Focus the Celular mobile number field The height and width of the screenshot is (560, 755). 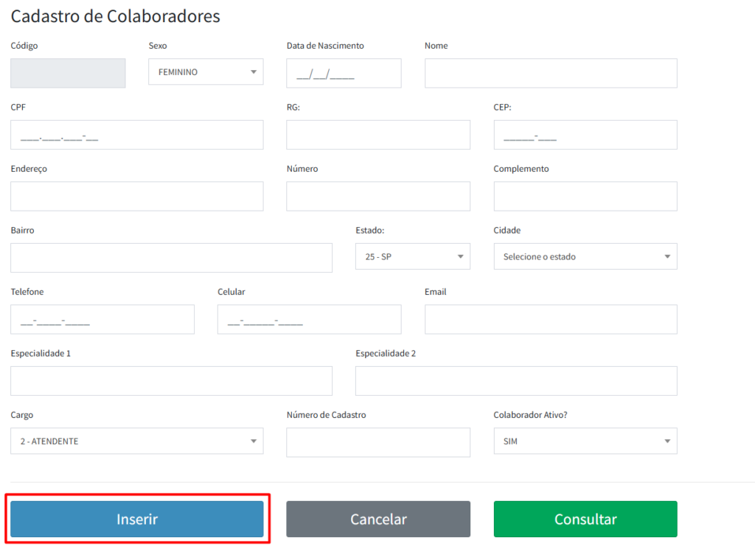tap(309, 319)
